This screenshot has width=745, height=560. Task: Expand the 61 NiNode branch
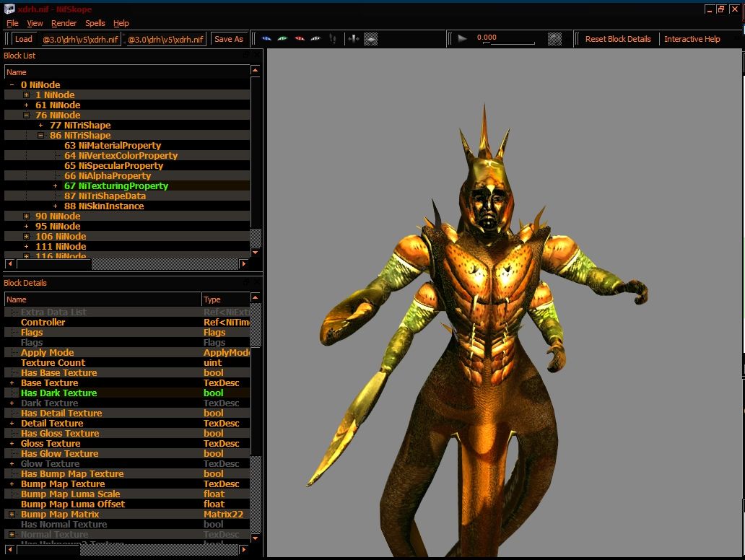coord(26,105)
